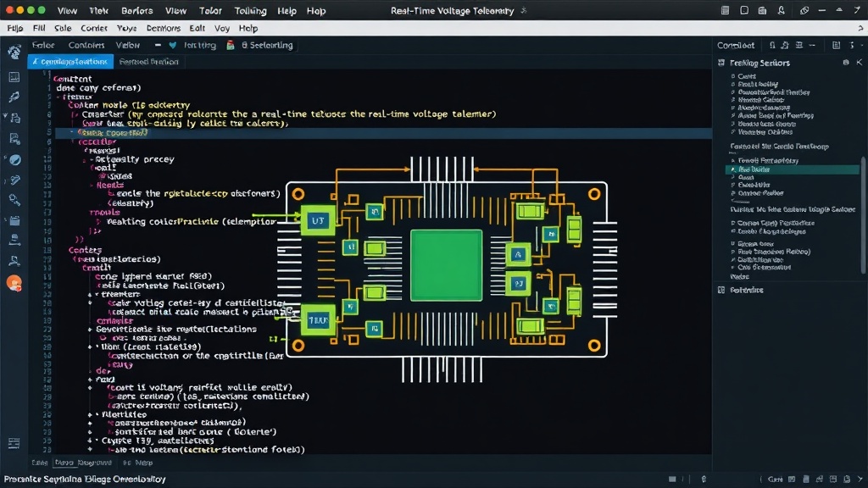Open the folder icon in the left sidebar
This screenshot has height=488, width=868.
15,221
